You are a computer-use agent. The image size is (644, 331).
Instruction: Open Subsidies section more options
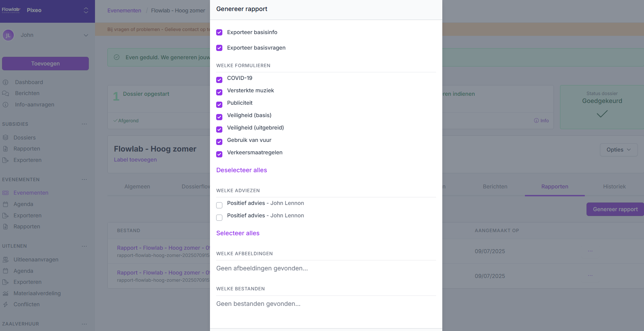click(84, 124)
